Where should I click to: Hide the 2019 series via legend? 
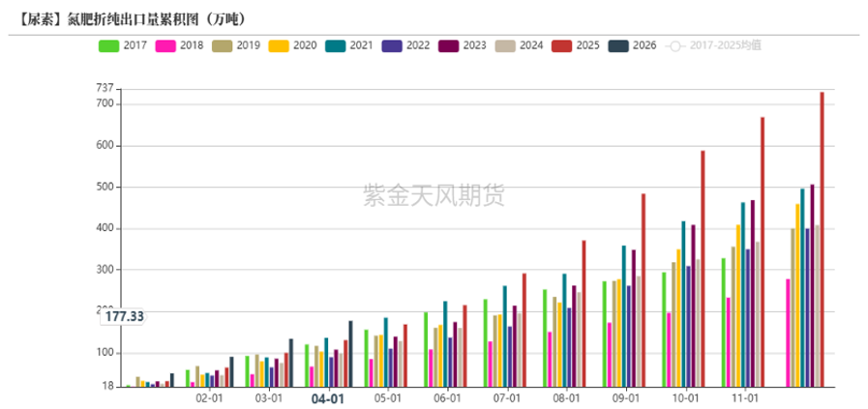coord(236,45)
